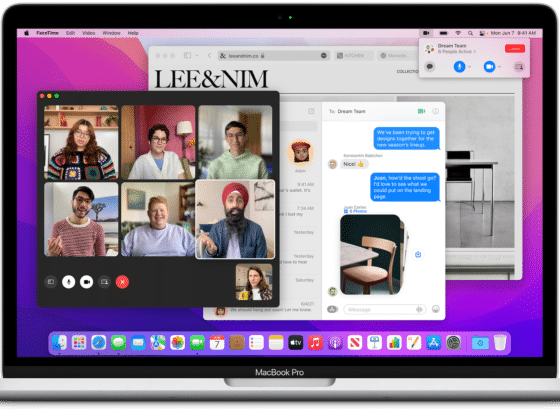Show the FaceTime sidebar icon
This screenshot has height=420, width=560.
click(51, 282)
